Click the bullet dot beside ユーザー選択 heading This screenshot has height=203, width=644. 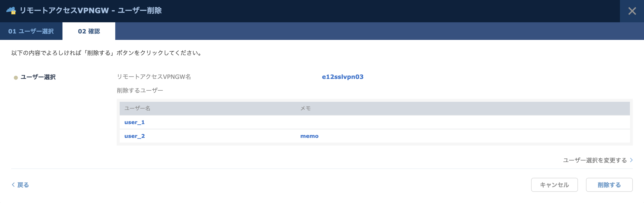pyautogui.click(x=16, y=78)
